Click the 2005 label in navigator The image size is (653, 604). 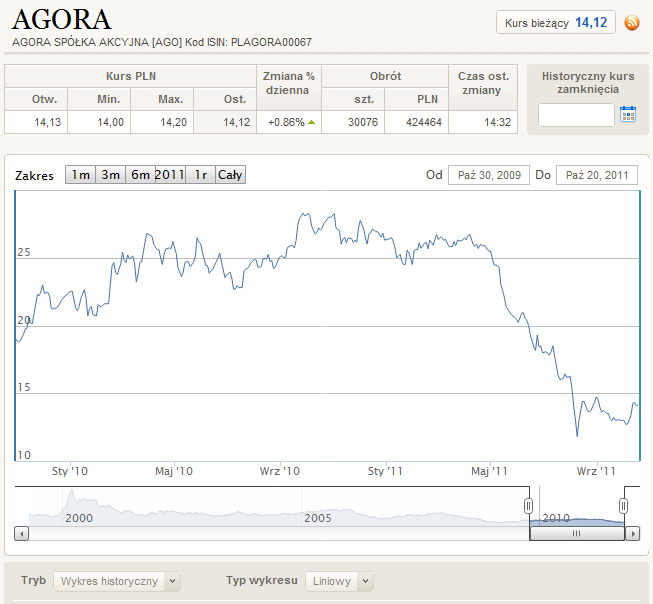(x=318, y=518)
